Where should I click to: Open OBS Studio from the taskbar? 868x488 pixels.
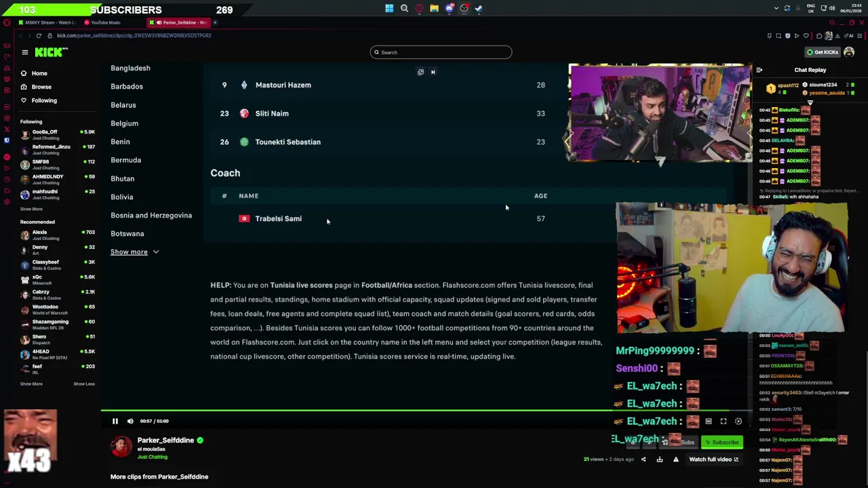464,9
